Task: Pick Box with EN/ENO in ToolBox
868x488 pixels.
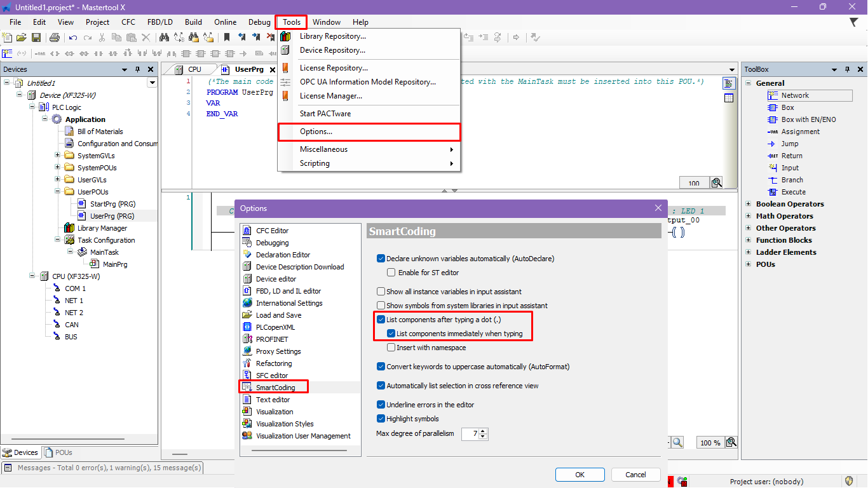Action: click(x=808, y=119)
